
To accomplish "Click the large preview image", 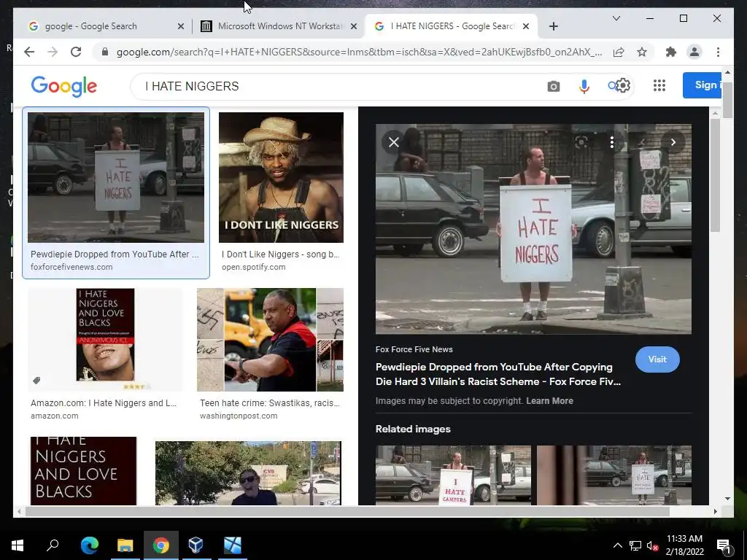I will [x=533, y=229].
